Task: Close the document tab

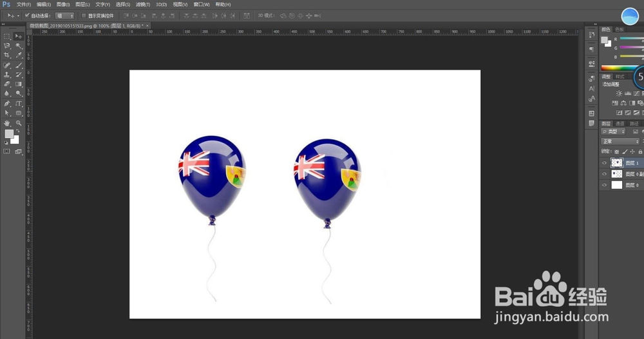Action: point(147,26)
